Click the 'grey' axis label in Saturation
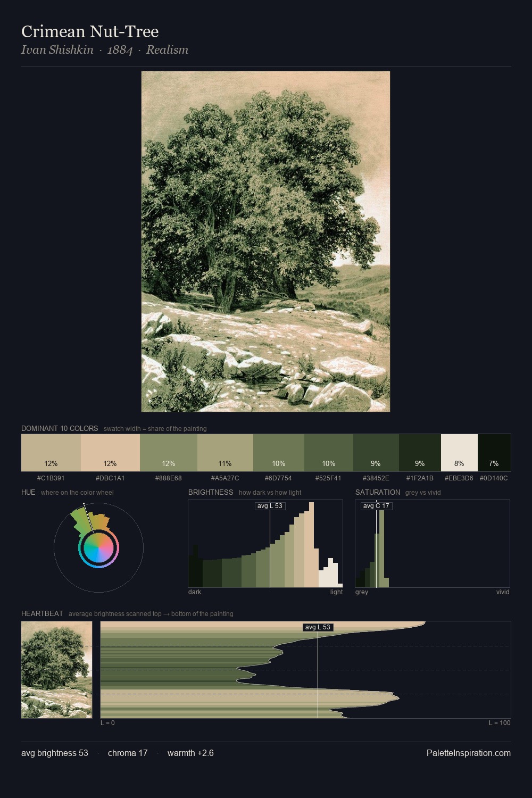Screen dimensions: 532x798 pyautogui.click(x=362, y=592)
